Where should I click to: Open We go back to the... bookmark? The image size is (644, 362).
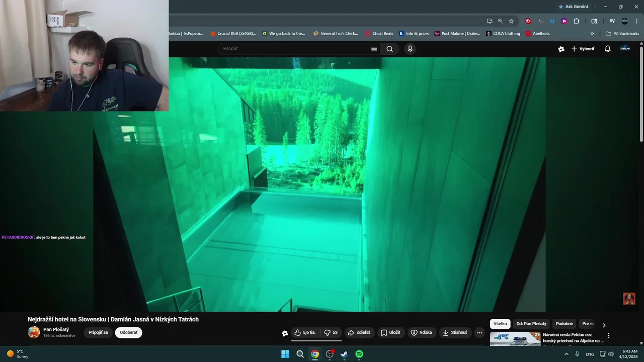[x=284, y=34]
